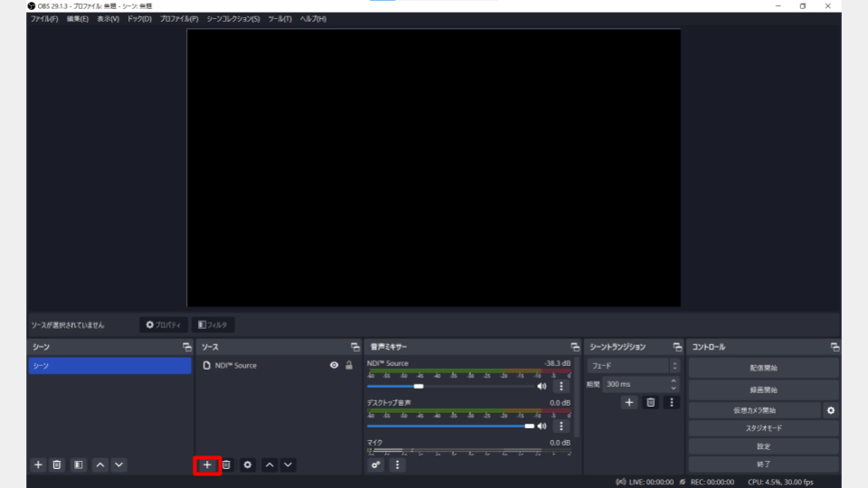Delete the selected source with trash icon
Screen dimensions: 868x488
[227, 465]
